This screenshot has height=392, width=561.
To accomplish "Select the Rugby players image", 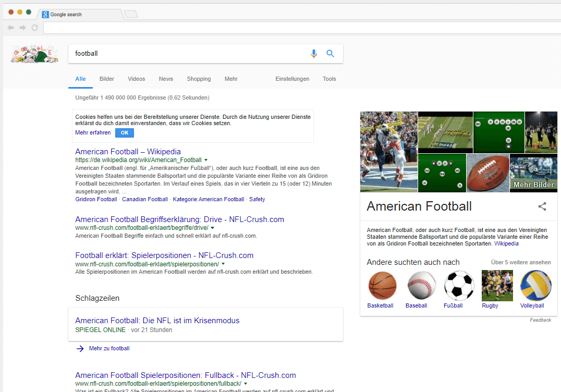I will point(497,286).
